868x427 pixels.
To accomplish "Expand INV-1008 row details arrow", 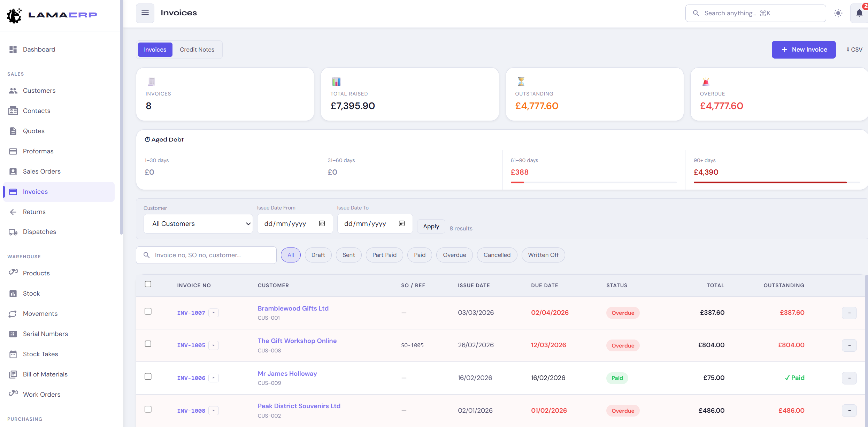I will click(x=214, y=411).
